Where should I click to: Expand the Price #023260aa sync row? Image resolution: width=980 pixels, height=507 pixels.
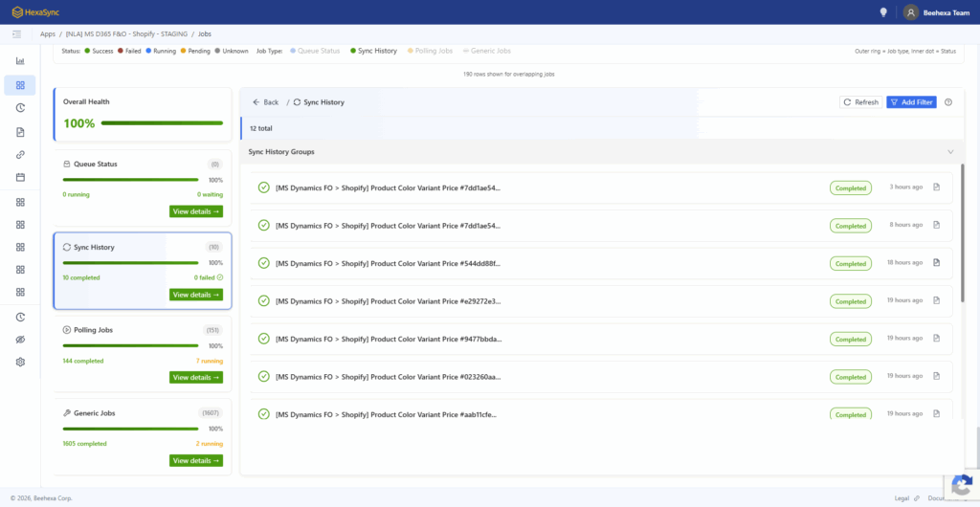[601, 377]
